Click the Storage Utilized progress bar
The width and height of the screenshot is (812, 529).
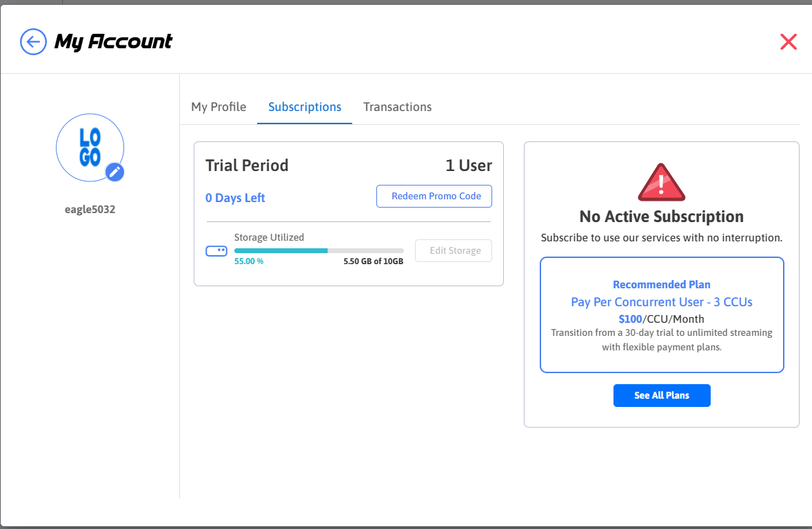(318, 250)
